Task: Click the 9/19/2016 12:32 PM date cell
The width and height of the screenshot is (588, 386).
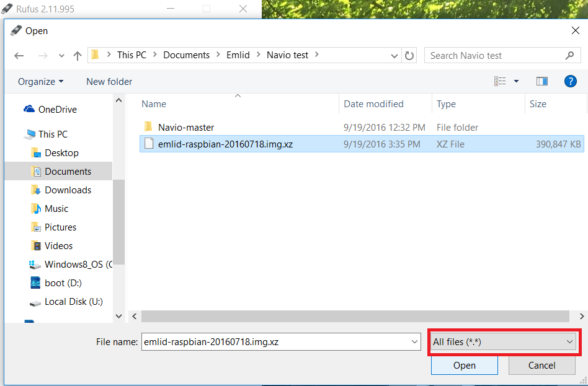Action: 385,128
